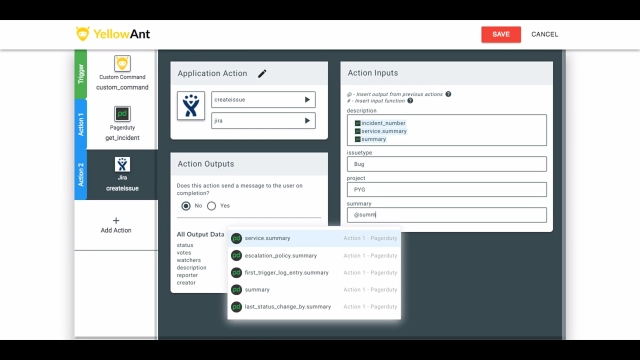The width and height of the screenshot is (640, 360).
Task: Click the pd icon beside last_status_change_by.summary
Action: tap(236, 307)
